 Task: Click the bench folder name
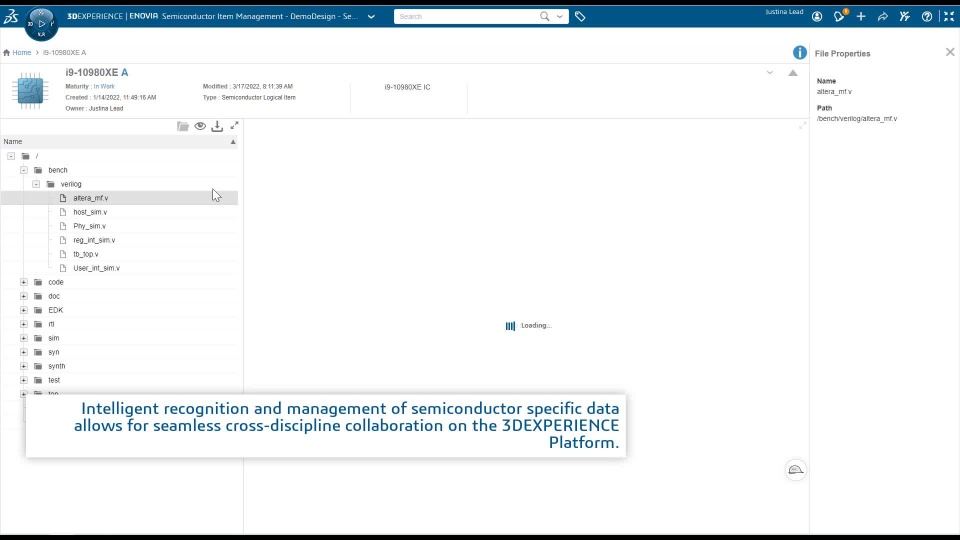(x=58, y=170)
